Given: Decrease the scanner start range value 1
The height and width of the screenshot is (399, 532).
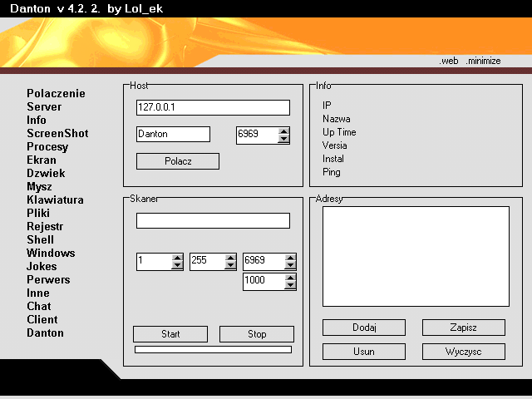Looking at the screenshot, I should coord(177,266).
